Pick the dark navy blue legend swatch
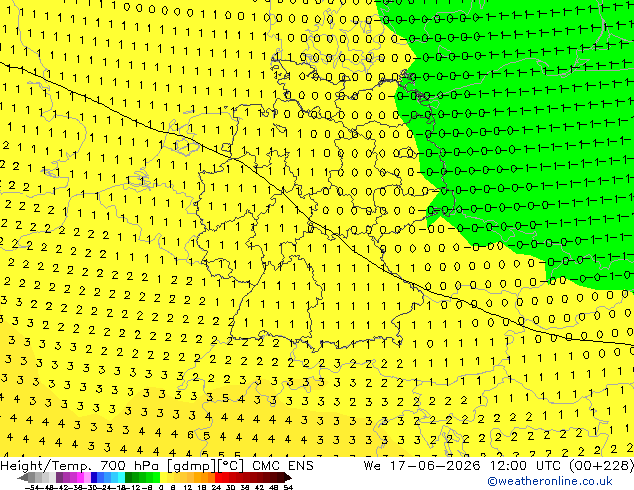The image size is (634, 490). (x=94, y=477)
